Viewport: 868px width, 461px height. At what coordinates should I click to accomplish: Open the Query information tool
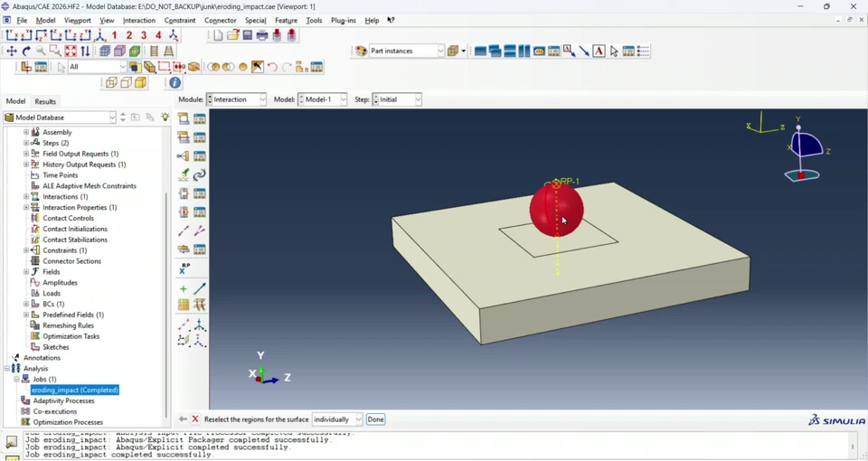coord(175,82)
